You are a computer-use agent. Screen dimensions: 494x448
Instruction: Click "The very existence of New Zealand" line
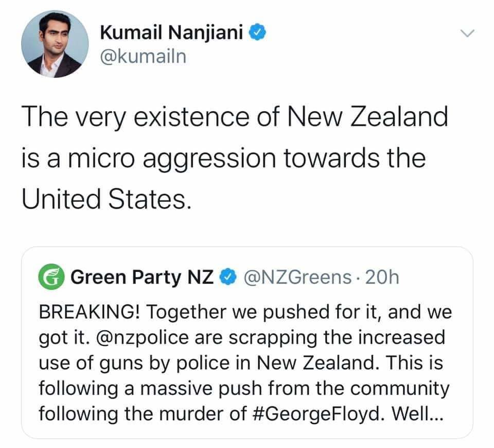[x=234, y=118]
